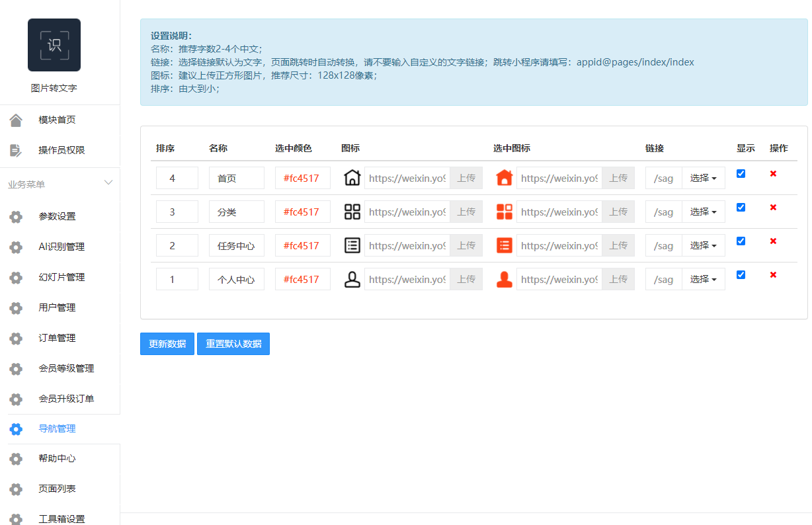Viewport: 812px width, 525px height.
Task: Click the gear icon beside 页面列表
Action: point(16,489)
